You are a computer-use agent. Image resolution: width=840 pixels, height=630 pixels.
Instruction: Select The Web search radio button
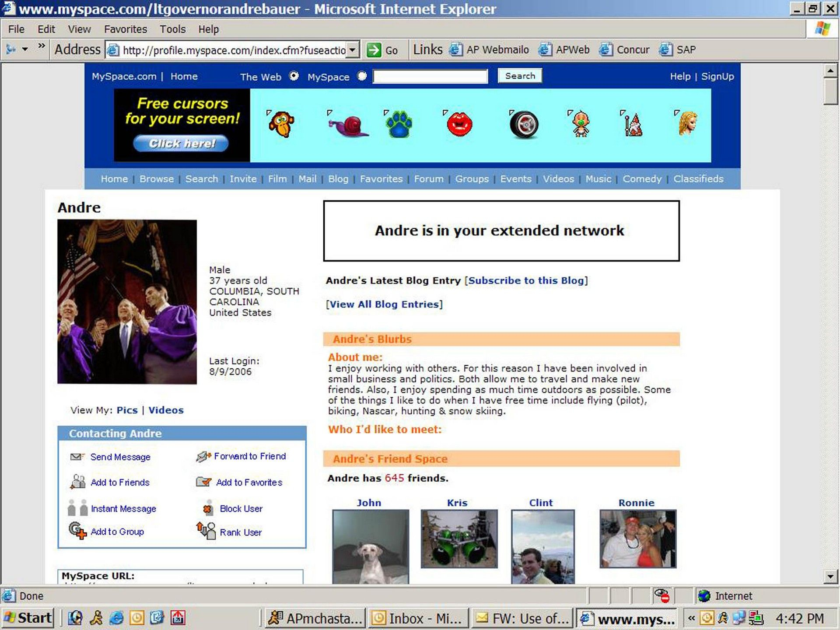point(294,76)
